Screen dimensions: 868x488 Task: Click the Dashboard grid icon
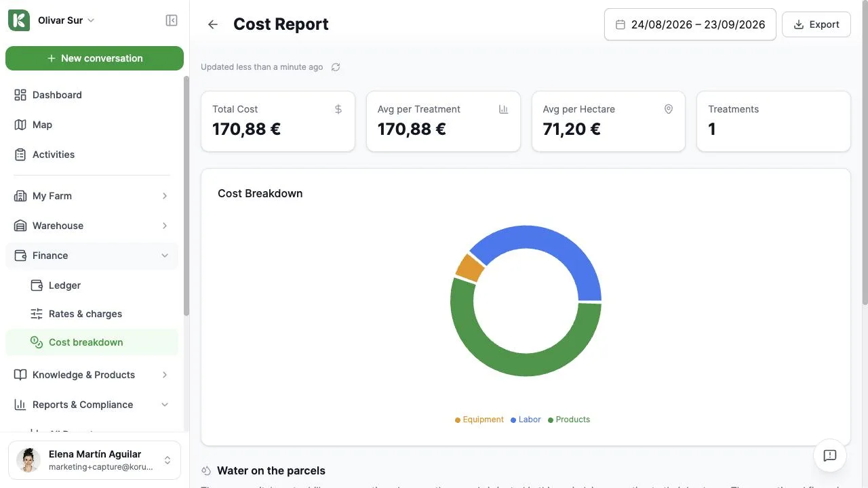pos(20,95)
